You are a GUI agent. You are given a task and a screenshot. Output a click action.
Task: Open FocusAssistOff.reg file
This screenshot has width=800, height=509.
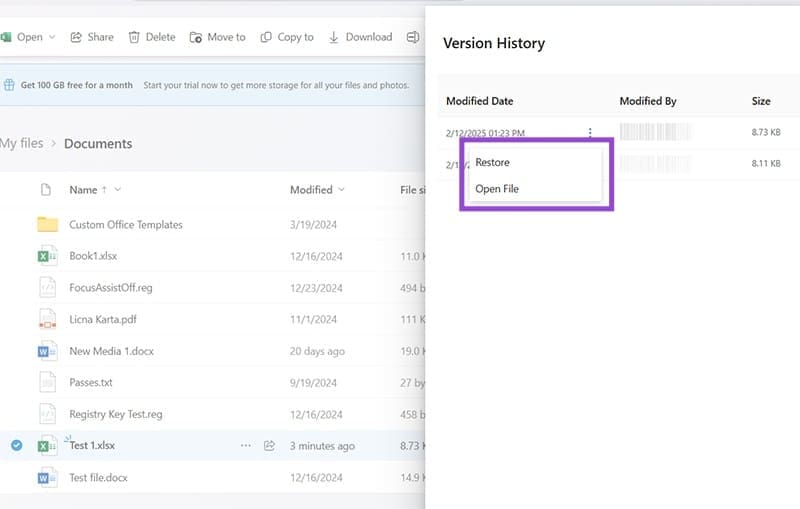(x=111, y=288)
